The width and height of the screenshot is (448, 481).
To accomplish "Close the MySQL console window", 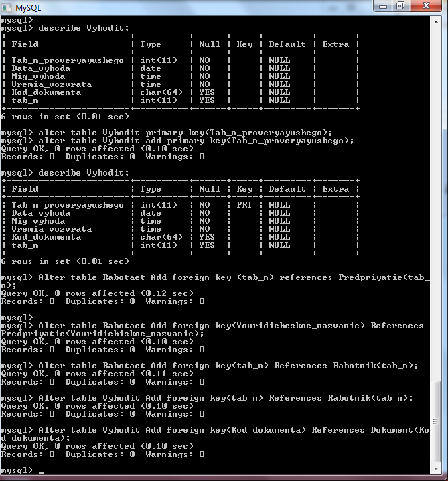I will tap(426, 6).
